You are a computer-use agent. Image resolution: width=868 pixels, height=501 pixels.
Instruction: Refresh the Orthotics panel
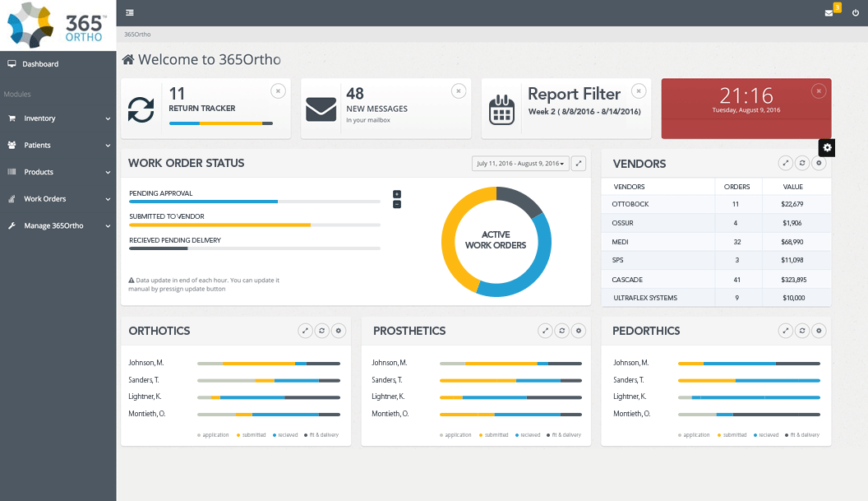321,331
